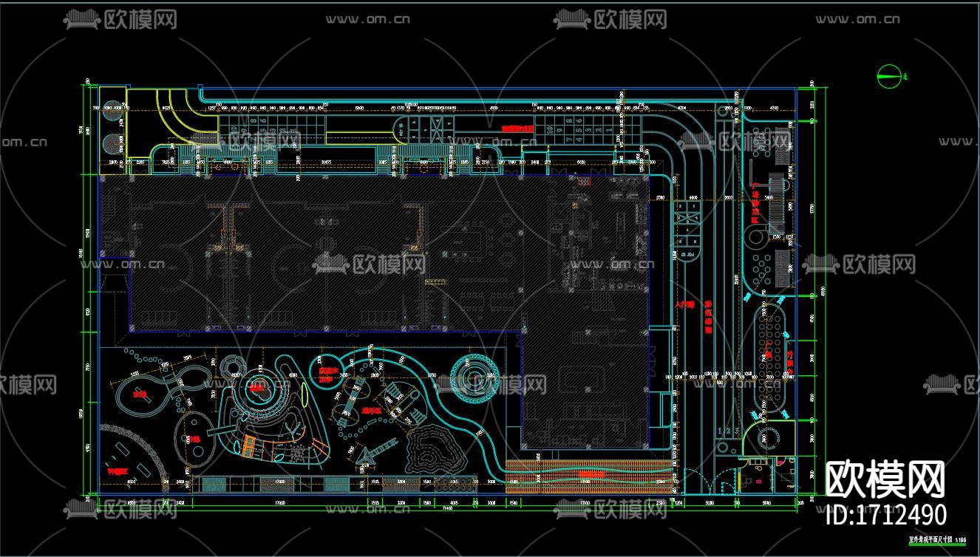Select the "71400" overall bottom dimension
This screenshot has width=980, height=557.
click(x=448, y=509)
